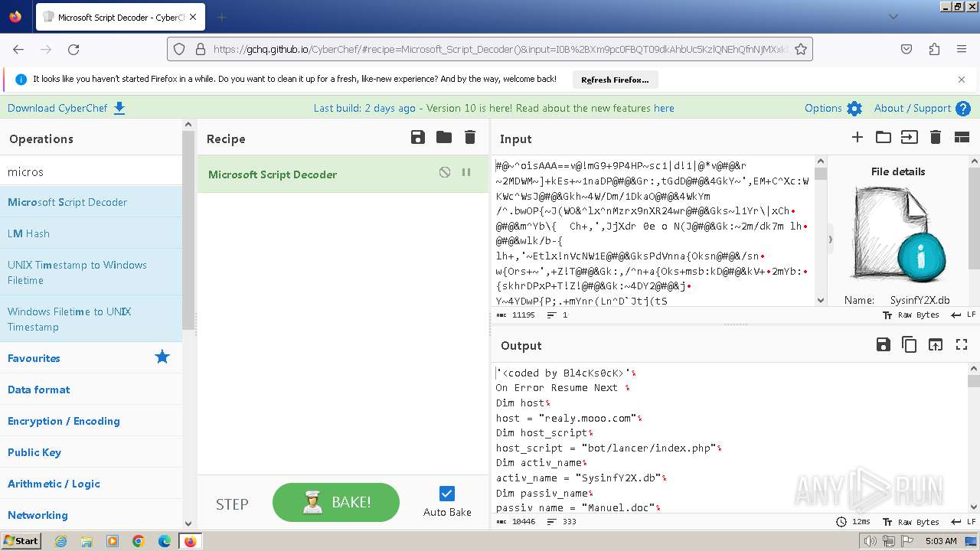Select Windows Filetime to UNIX Timestamp
980x551 pixels.
click(x=91, y=319)
